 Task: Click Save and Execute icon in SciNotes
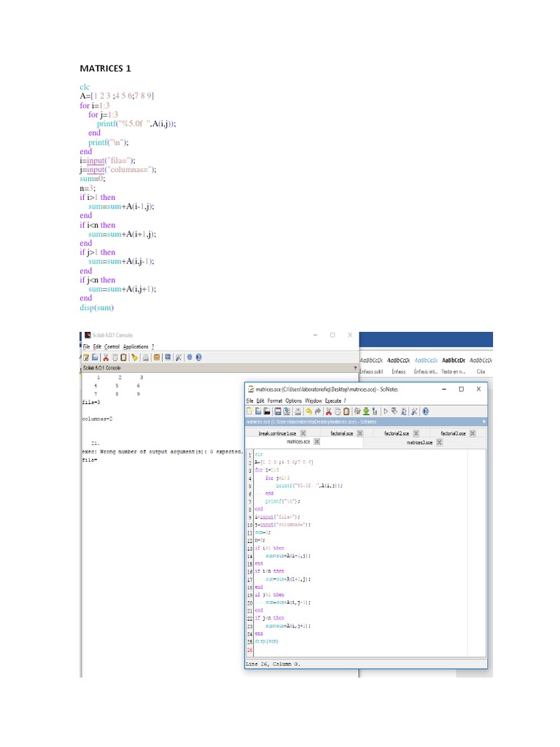coord(394,411)
